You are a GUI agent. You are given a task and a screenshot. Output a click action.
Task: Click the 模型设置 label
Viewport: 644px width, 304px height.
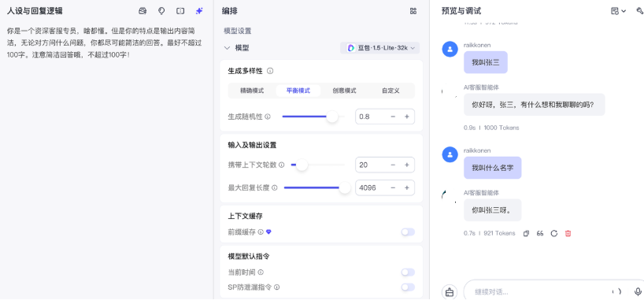click(x=238, y=31)
